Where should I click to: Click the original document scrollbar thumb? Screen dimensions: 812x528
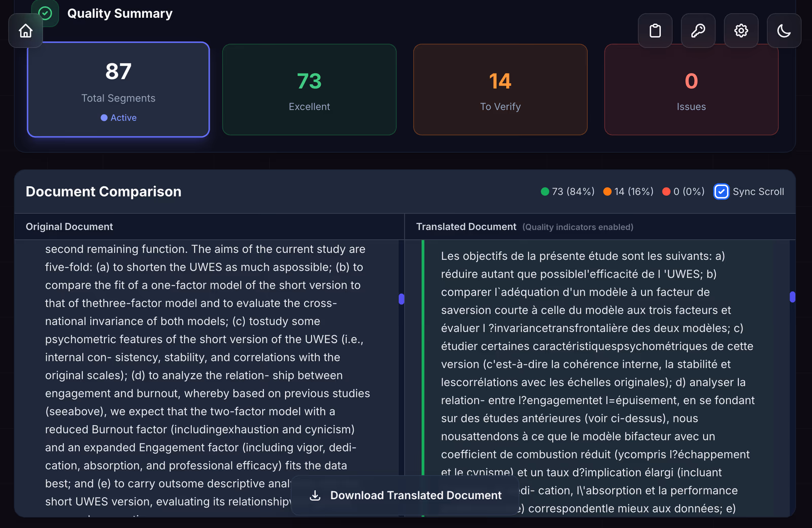coord(401,299)
